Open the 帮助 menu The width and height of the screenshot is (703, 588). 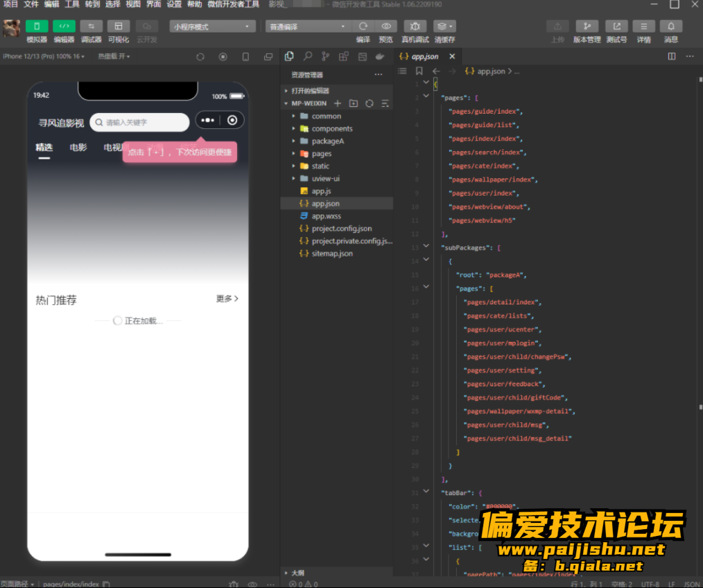195,4
